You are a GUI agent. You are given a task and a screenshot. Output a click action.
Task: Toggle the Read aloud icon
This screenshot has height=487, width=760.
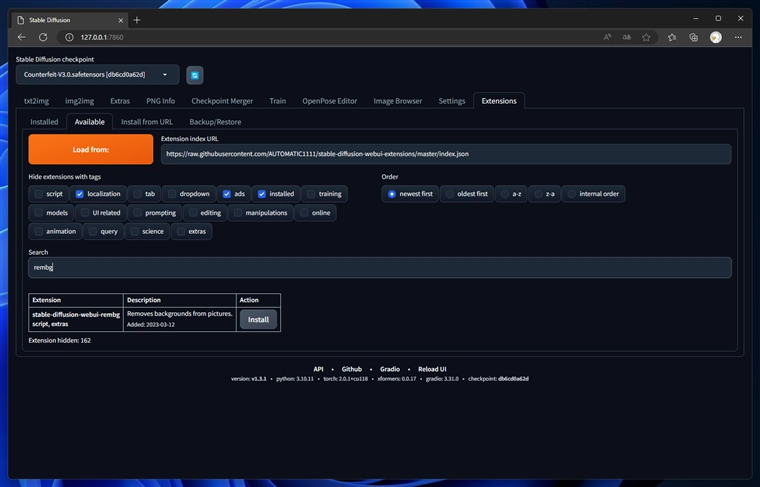(x=607, y=37)
